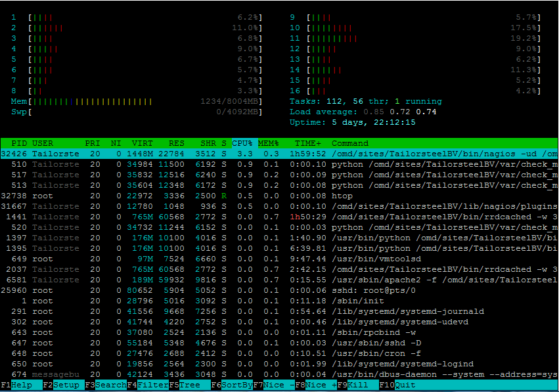Click the CPU 10 usage bar at 17.5%
Screen dimensions: 559x392
click(415, 28)
